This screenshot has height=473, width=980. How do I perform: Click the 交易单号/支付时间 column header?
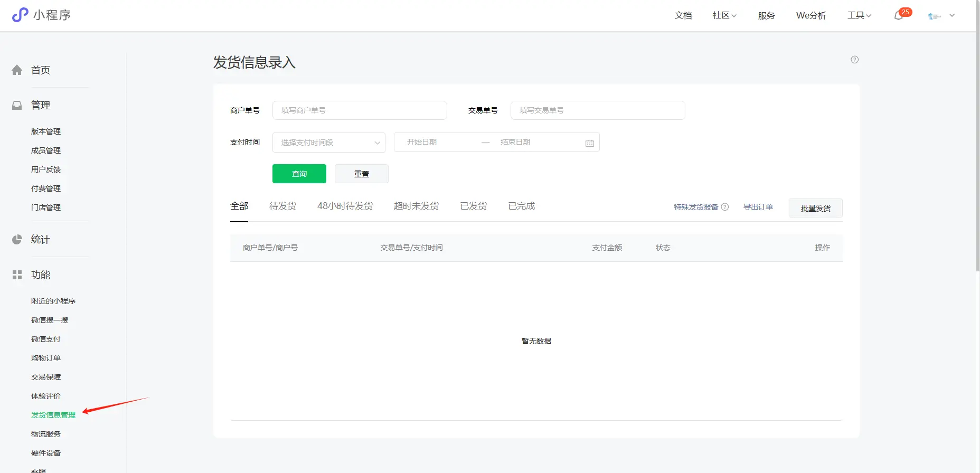pyautogui.click(x=412, y=248)
